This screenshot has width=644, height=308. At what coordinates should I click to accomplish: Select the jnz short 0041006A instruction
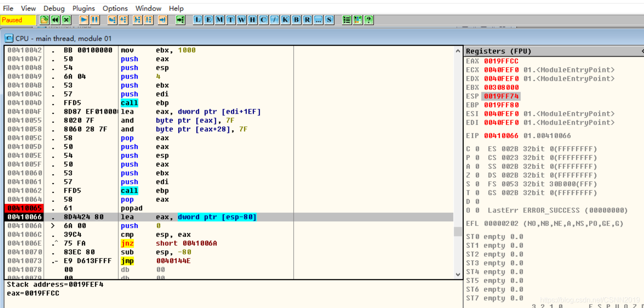pyautogui.click(x=169, y=243)
